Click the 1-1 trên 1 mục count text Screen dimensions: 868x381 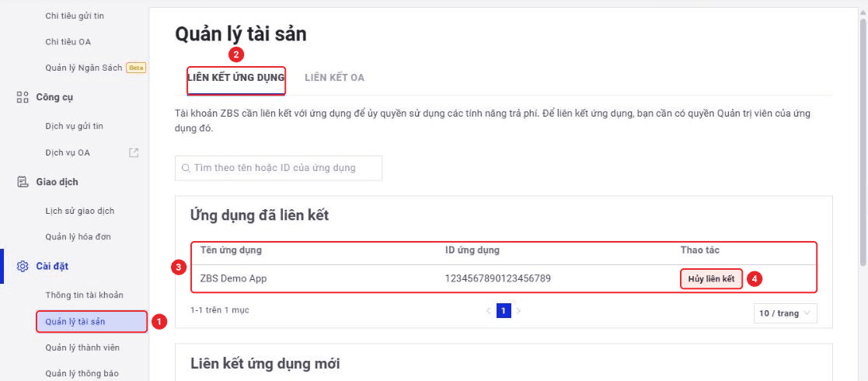point(220,310)
